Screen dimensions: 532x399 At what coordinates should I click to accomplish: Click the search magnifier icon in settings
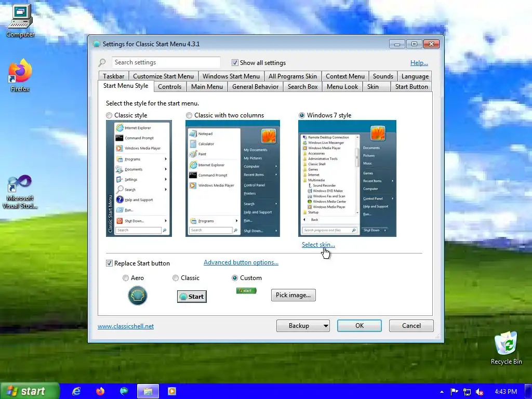tap(102, 62)
